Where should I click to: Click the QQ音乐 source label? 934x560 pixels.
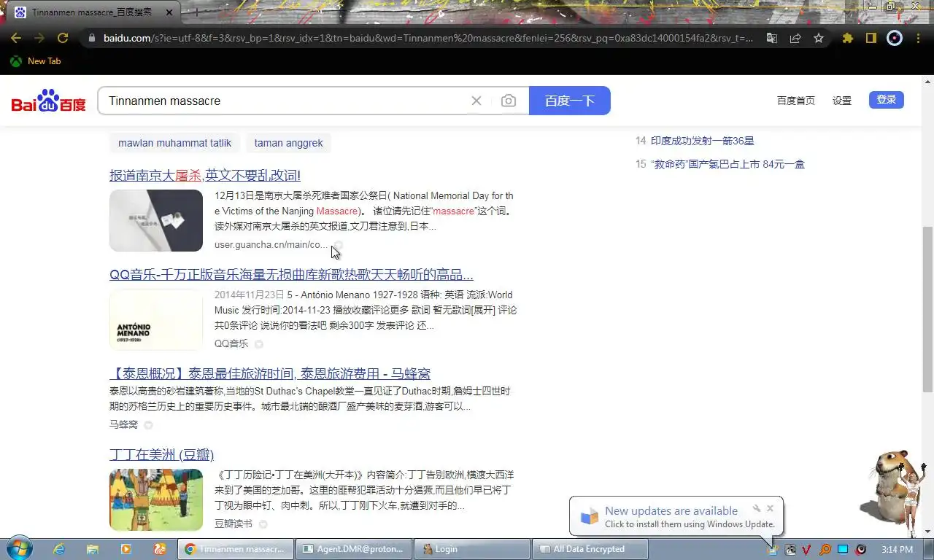coord(231,343)
